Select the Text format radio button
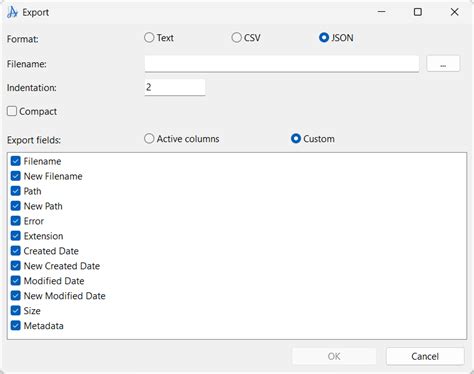The image size is (474, 374). (x=149, y=37)
